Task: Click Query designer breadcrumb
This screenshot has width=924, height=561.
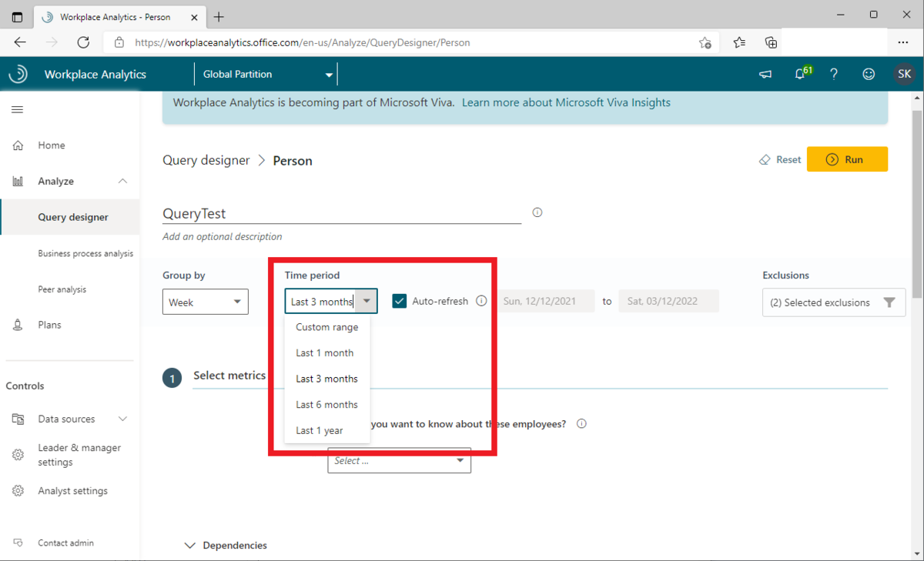Action: click(x=206, y=160)
